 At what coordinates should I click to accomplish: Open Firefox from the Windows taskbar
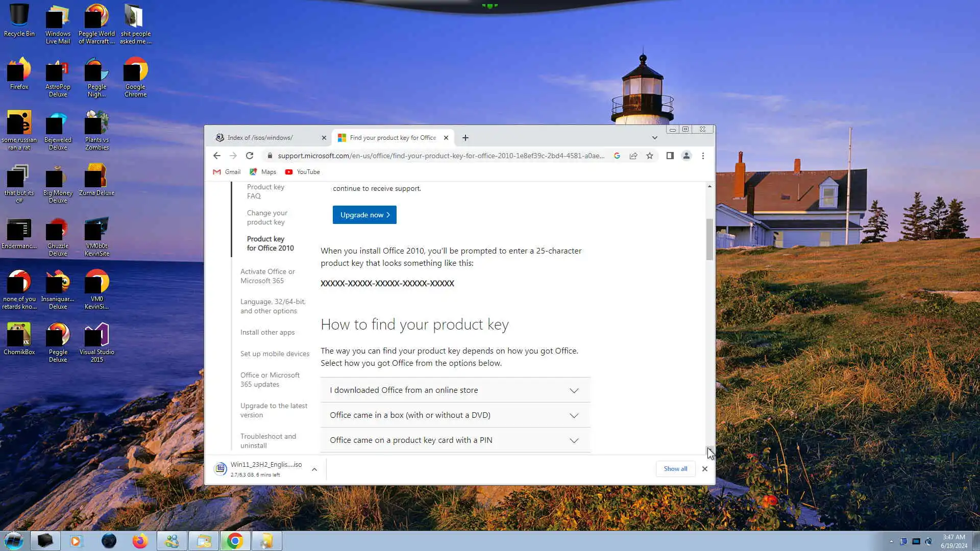click(x=140, y=541)
